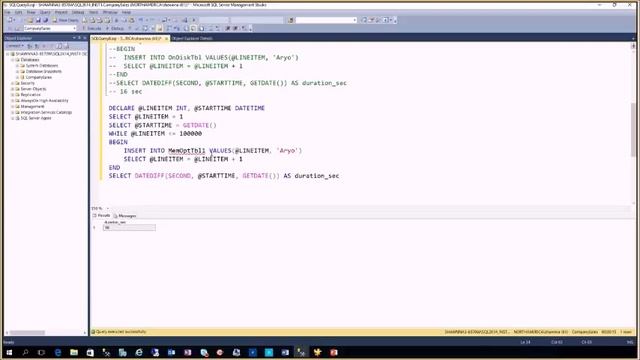Expand the CompanySales database node
Image resolution: width=640 pixels, height=360 pixels.
[x=18, y=77]
